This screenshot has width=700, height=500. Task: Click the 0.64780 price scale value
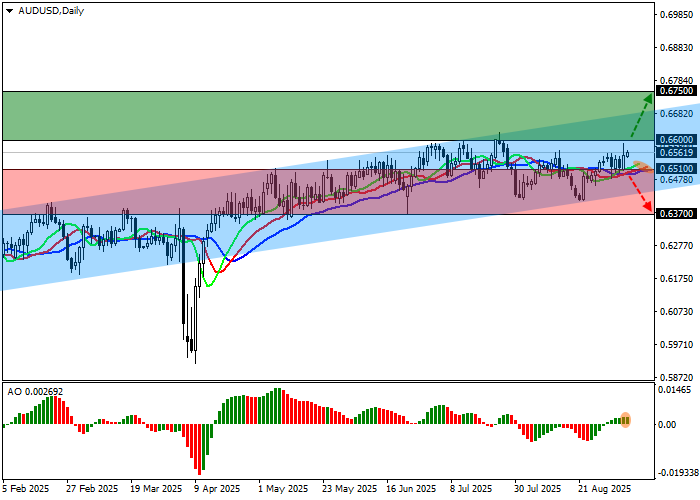(677, 179)
